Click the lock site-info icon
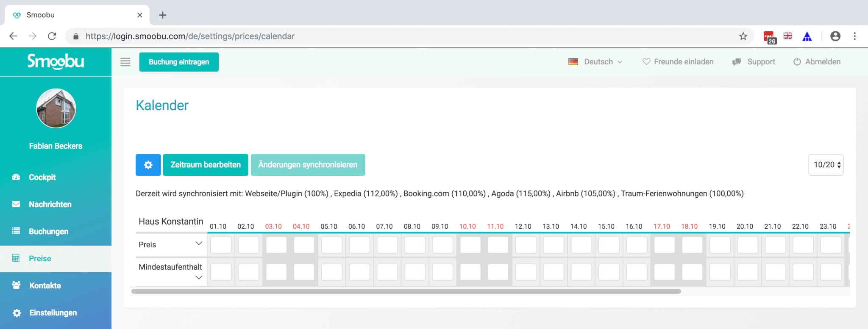868x329 pixels. [x=76, y=36]
